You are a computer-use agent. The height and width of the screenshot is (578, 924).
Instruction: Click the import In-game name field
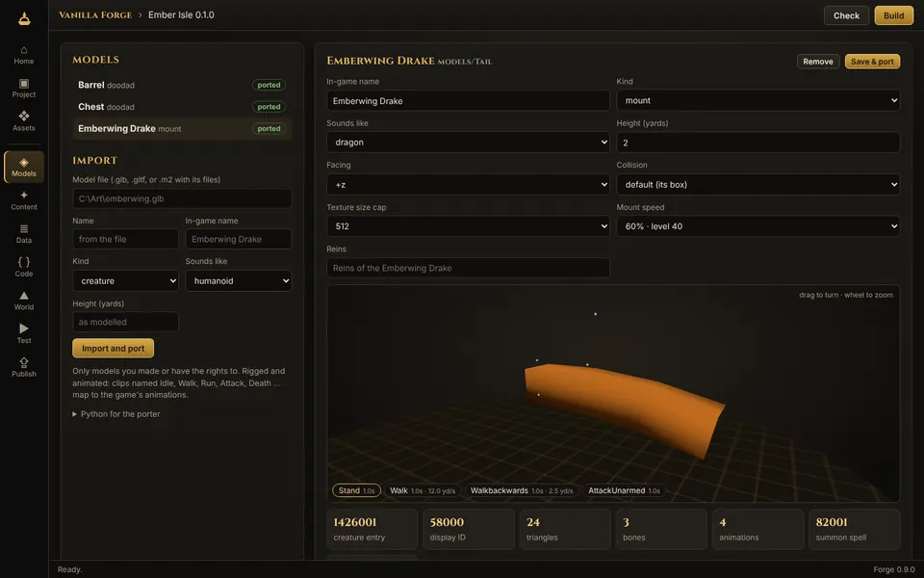pyautogui.click(x=238, y=239)
